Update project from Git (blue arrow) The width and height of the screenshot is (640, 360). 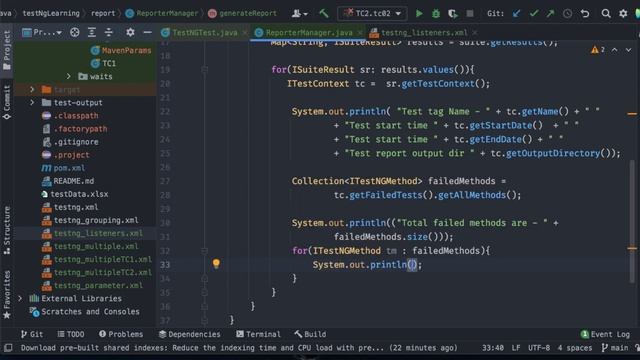click(516, 13)
